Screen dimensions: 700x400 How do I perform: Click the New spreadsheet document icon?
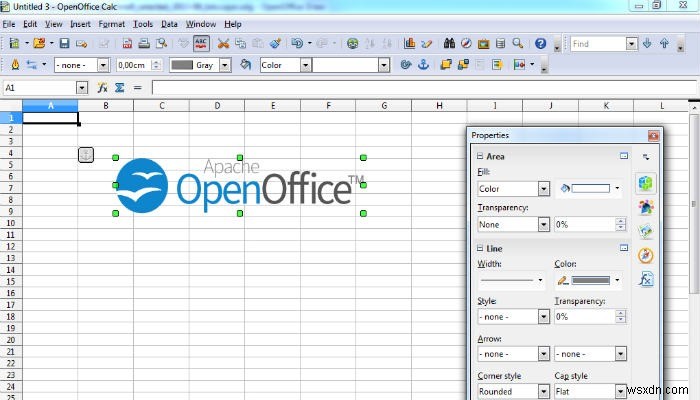14,43
